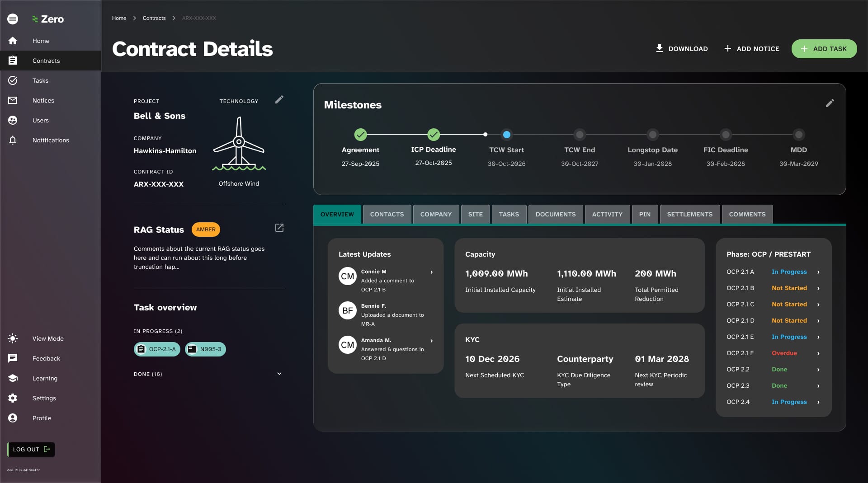Switch to the Documents tab
868x483 pixels.
tap(555, 214)
